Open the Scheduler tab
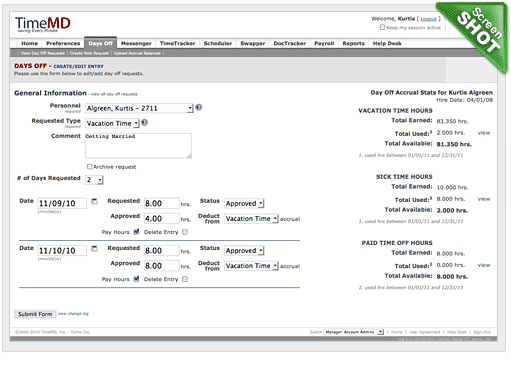Screen dimensions: 511x375 click(x=218, y=43)
